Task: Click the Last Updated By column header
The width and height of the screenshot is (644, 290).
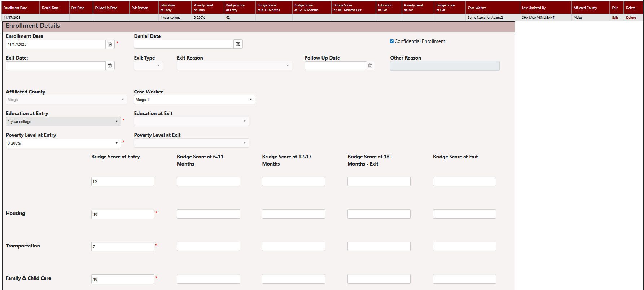Action: [x=534, y=8]
